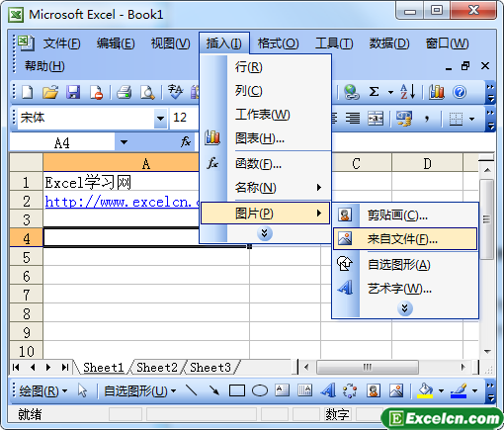The width and height of the screenshot is (504, 430).
Task: Click the AutoSum sigma icon
Action: coord(374,92)
